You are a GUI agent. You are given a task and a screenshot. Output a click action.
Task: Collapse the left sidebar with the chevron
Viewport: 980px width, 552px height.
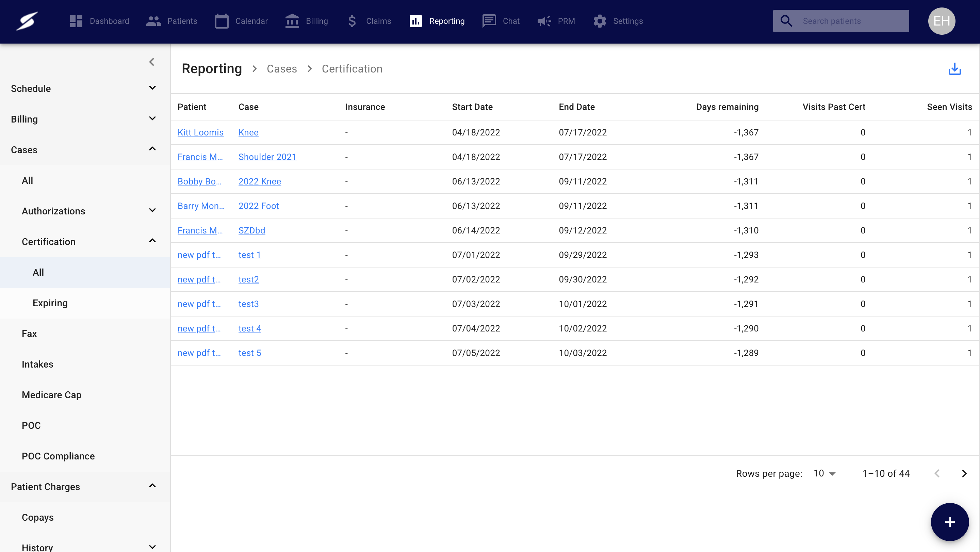[152, 62]
